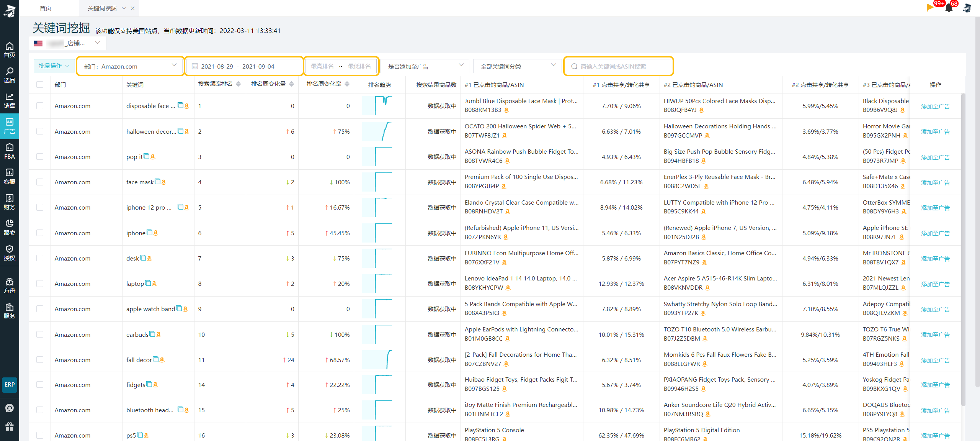
Task: Open PlayStation 5 Console product link
Action: pos(494,430)
